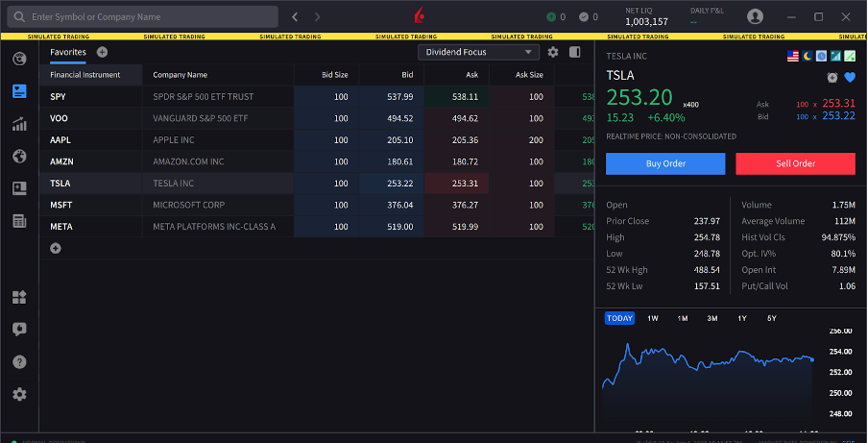Click the NET LIQ value 1,003,157

click(646, 22)
